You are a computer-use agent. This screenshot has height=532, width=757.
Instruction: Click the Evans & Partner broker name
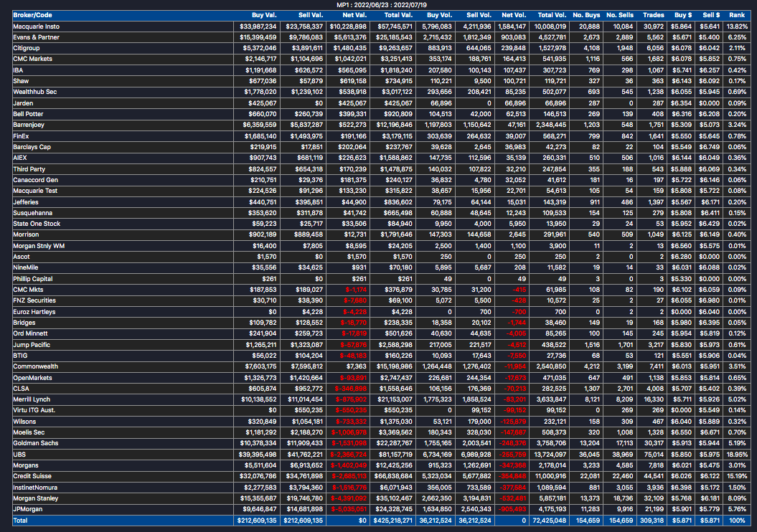tap(36, 37)
